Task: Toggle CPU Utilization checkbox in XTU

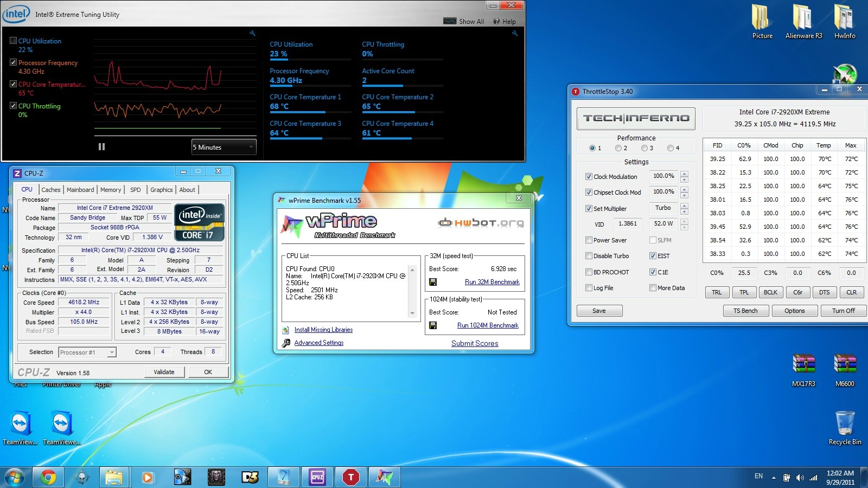Action: 13,41
